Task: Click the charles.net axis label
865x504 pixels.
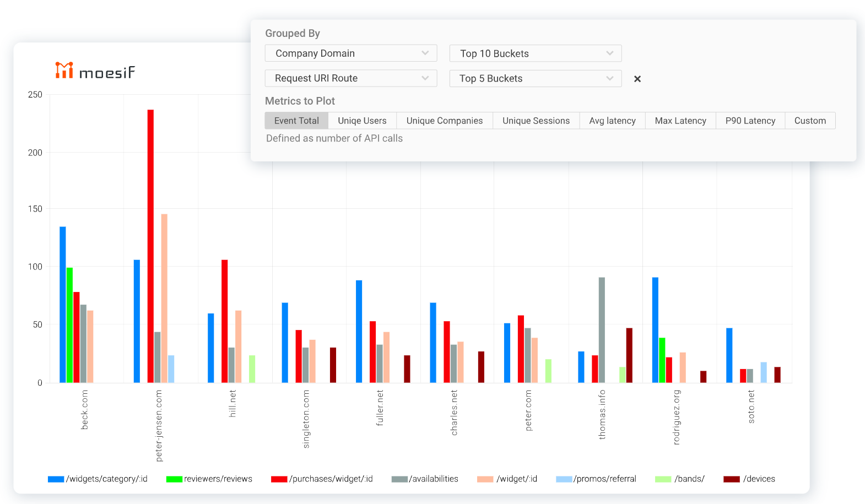Action: coord(454,413)
